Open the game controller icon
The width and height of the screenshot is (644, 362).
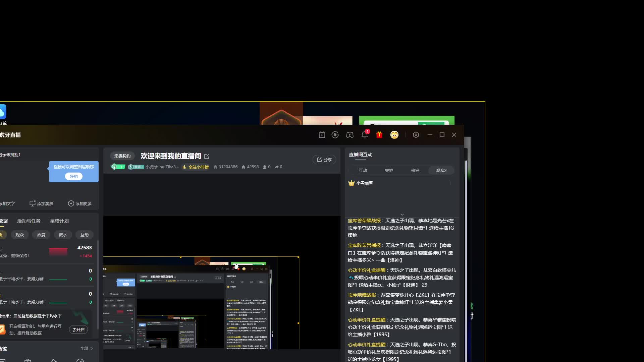(x=350, y=135)
